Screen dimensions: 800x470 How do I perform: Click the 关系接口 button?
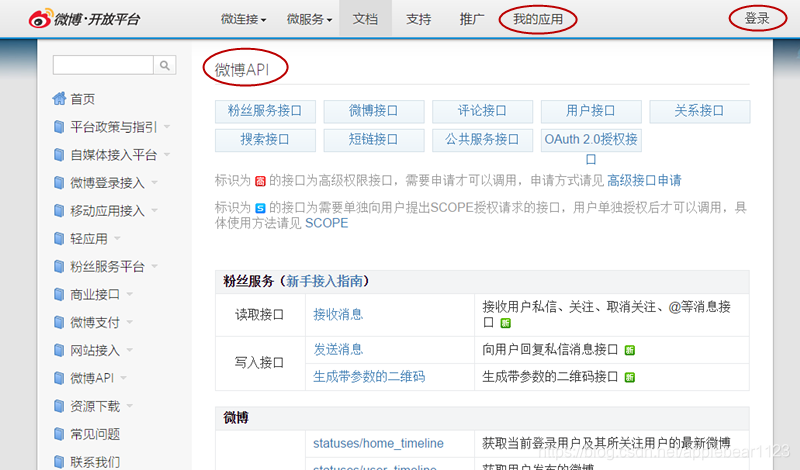click(x=699, y=111)
